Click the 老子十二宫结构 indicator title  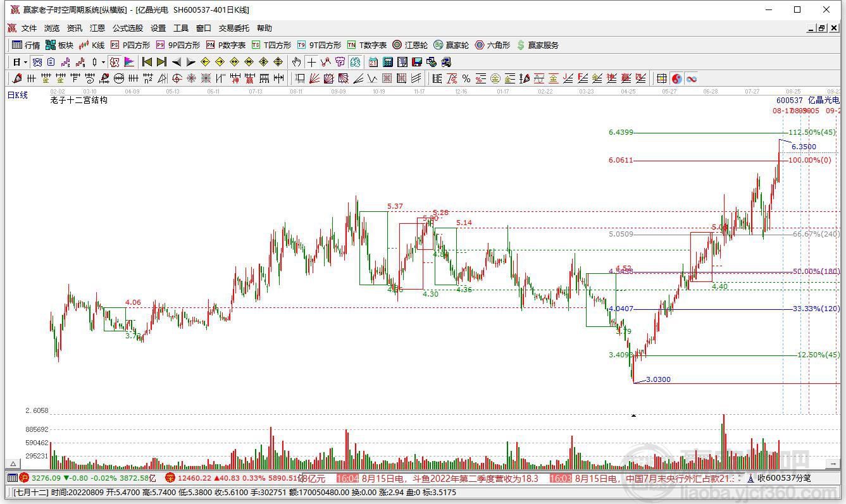[78, 100]
